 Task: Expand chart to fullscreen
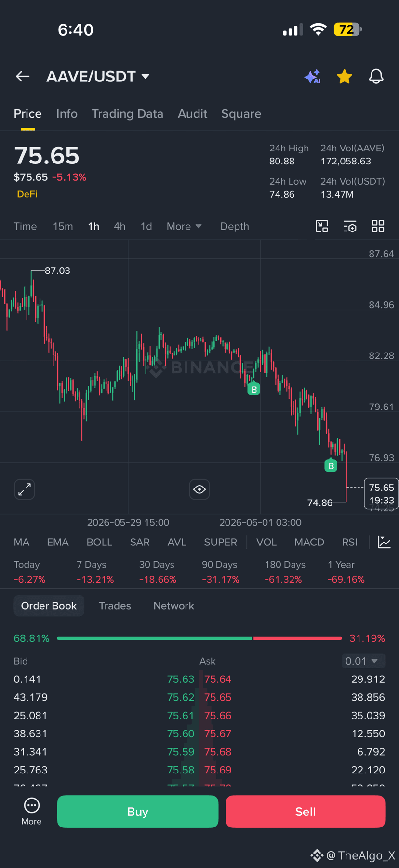[x=25, y=489]
